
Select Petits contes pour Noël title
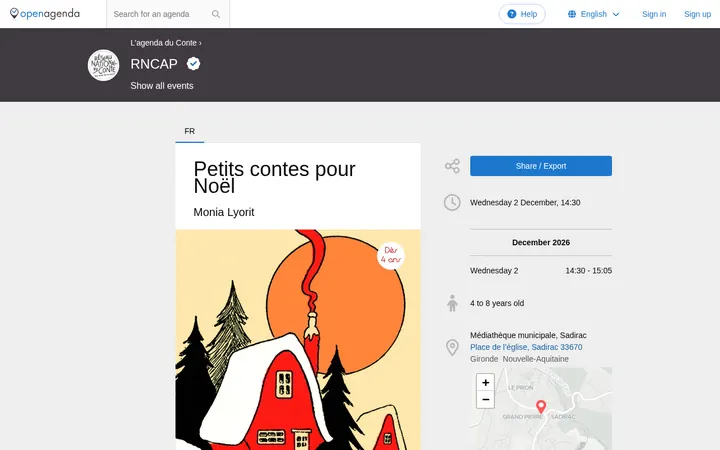[x=274, y=177]
